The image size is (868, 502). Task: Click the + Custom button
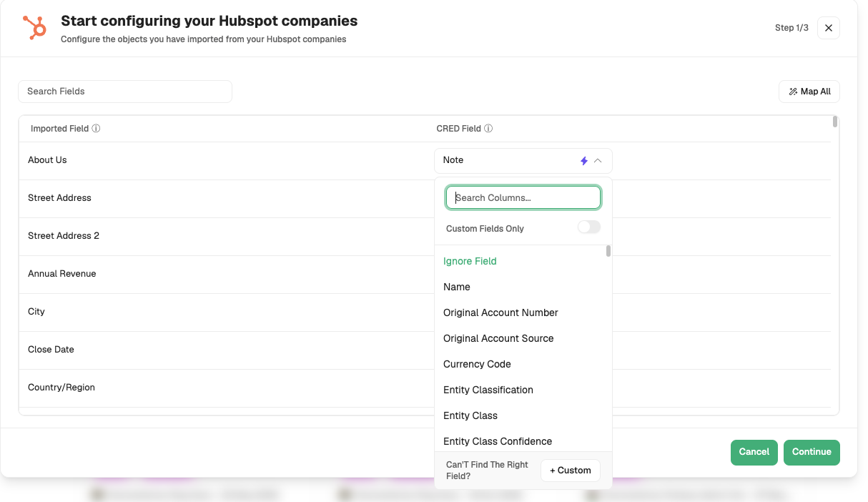[x=571, y=471]
